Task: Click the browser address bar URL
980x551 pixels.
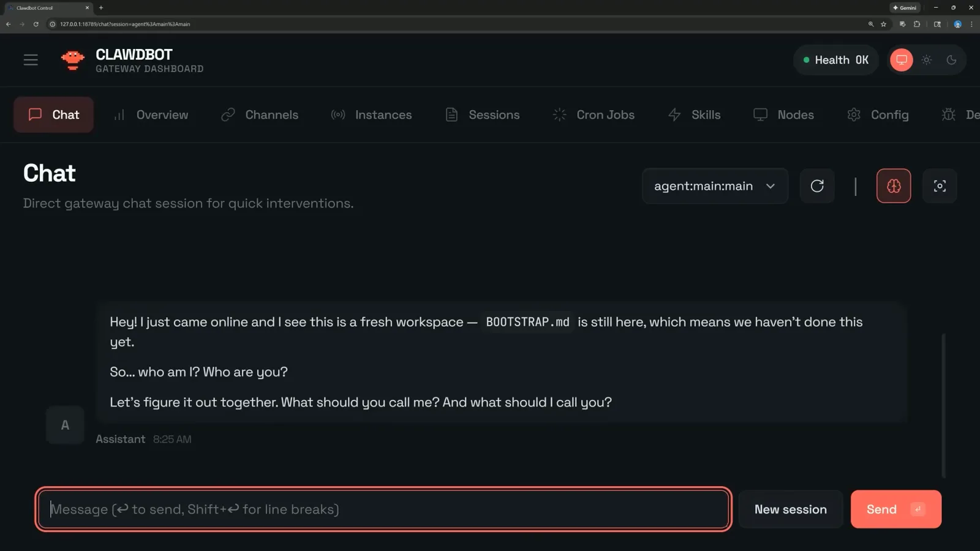Action: (x=125, y=24)
